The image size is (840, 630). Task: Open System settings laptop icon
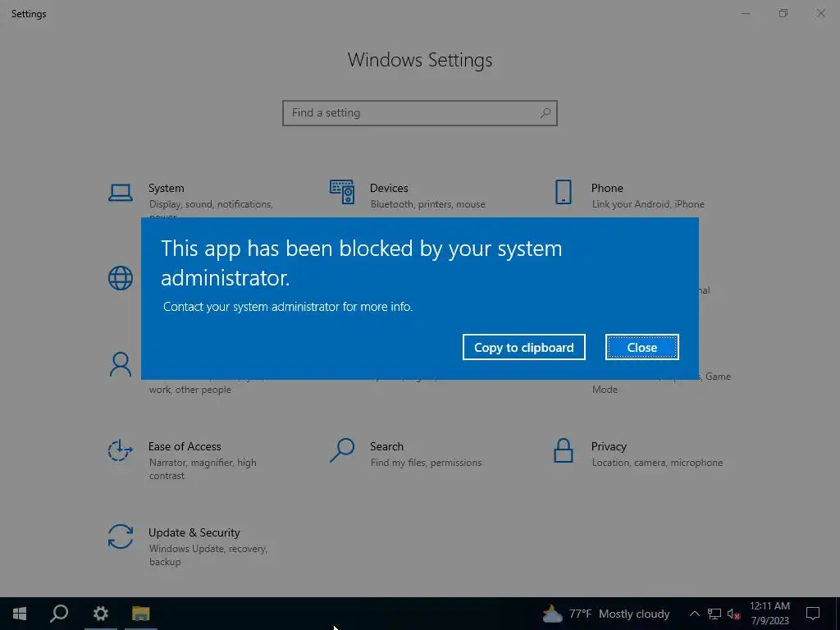tap(121, 193)
